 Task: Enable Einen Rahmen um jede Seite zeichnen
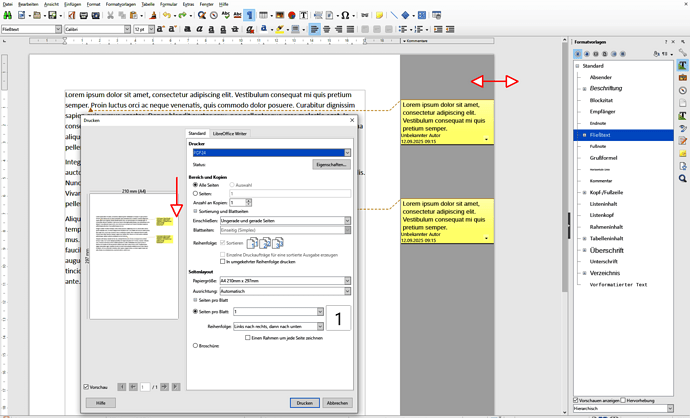click(x=248, y=337)
